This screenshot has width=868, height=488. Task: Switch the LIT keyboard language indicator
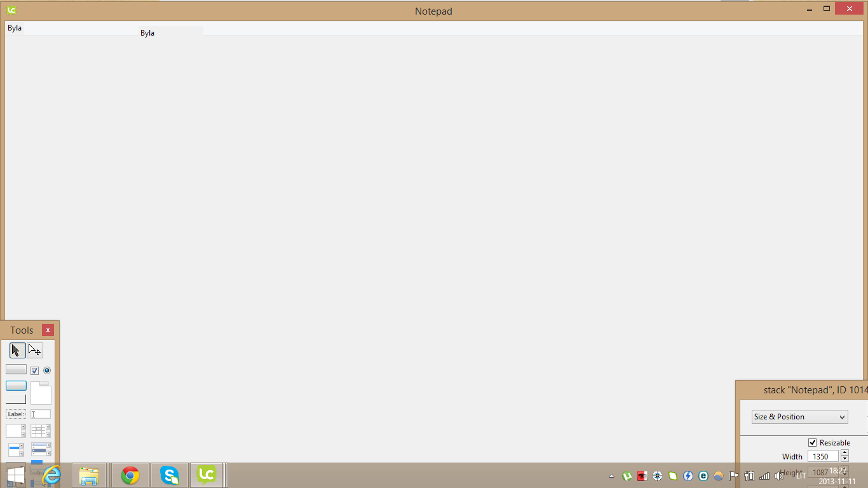click(801, 476)
